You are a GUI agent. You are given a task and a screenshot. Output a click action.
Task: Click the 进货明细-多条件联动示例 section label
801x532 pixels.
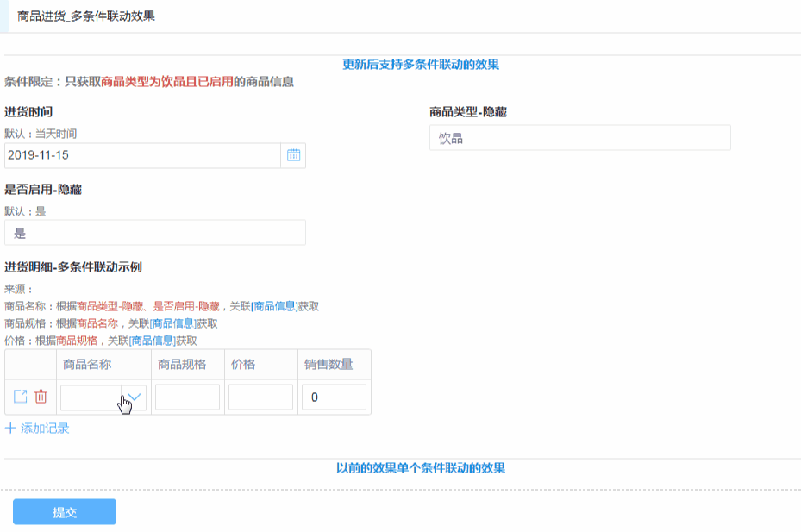[73, 266]
